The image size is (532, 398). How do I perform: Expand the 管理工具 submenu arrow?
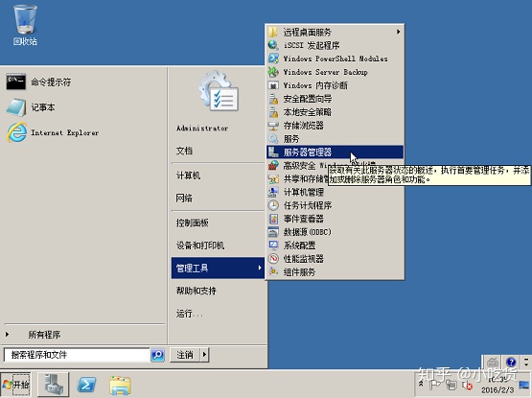[260, 268]
